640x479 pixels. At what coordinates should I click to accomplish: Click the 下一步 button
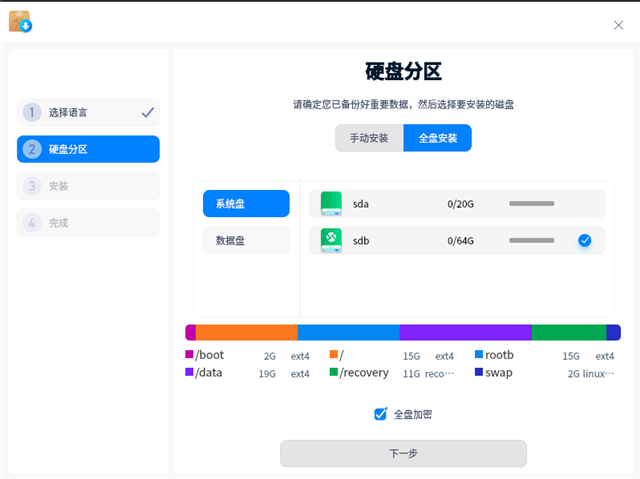tap(403, 453)
